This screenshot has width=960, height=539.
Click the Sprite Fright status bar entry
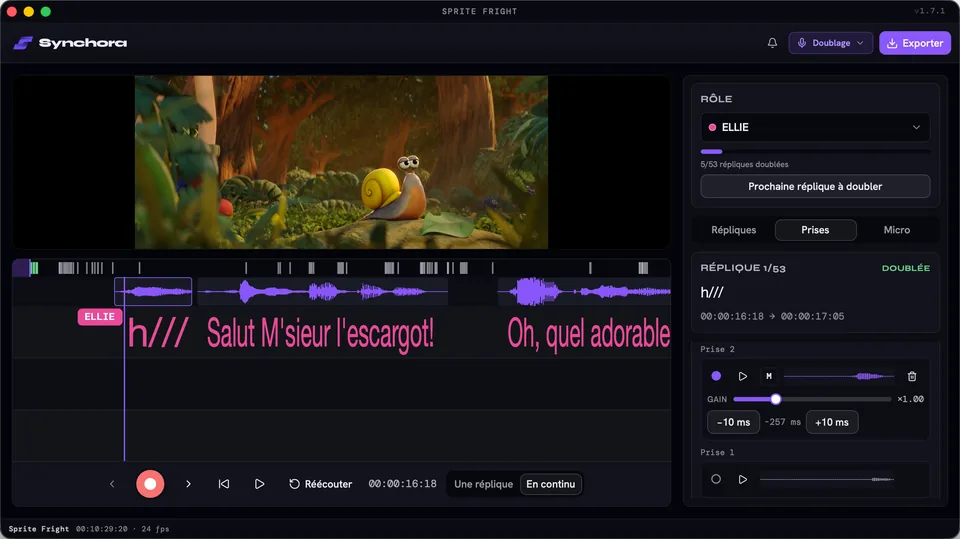pyautogui.click(x=39, y=529)
